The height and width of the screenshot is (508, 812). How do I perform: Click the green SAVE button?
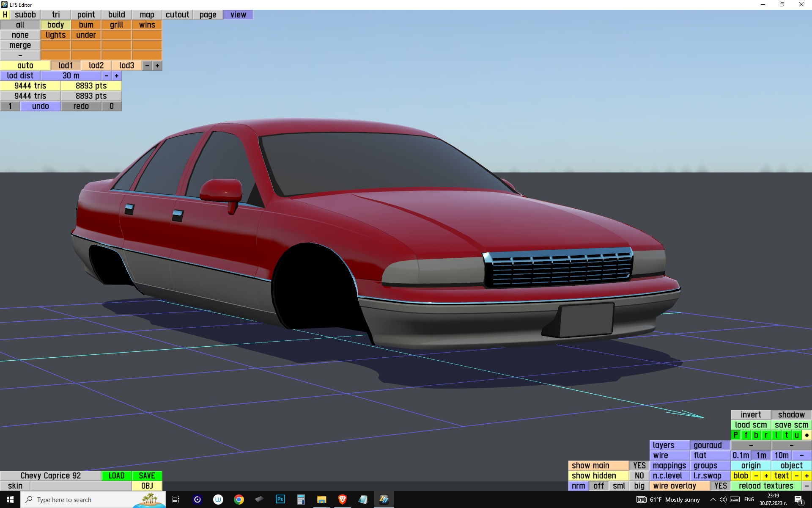click(147, 476)
